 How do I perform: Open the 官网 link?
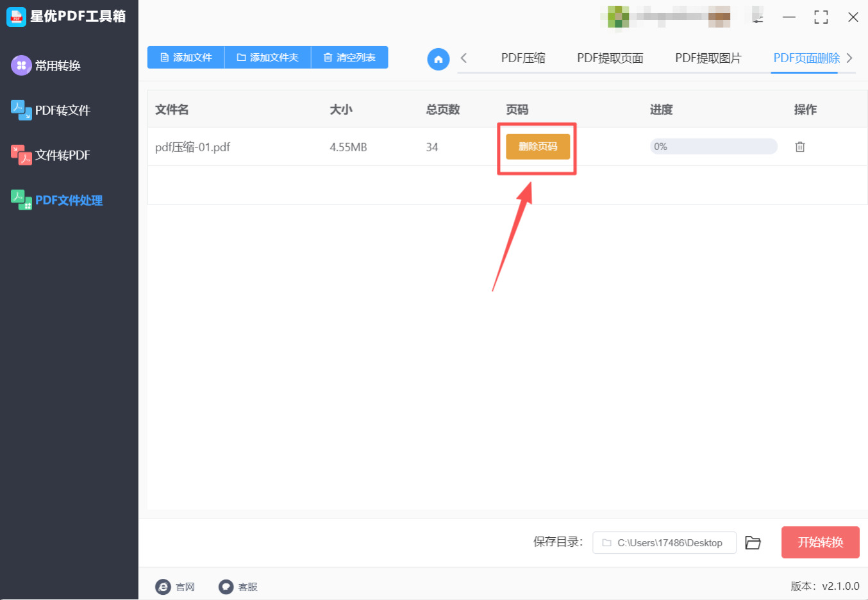point(185,587)
